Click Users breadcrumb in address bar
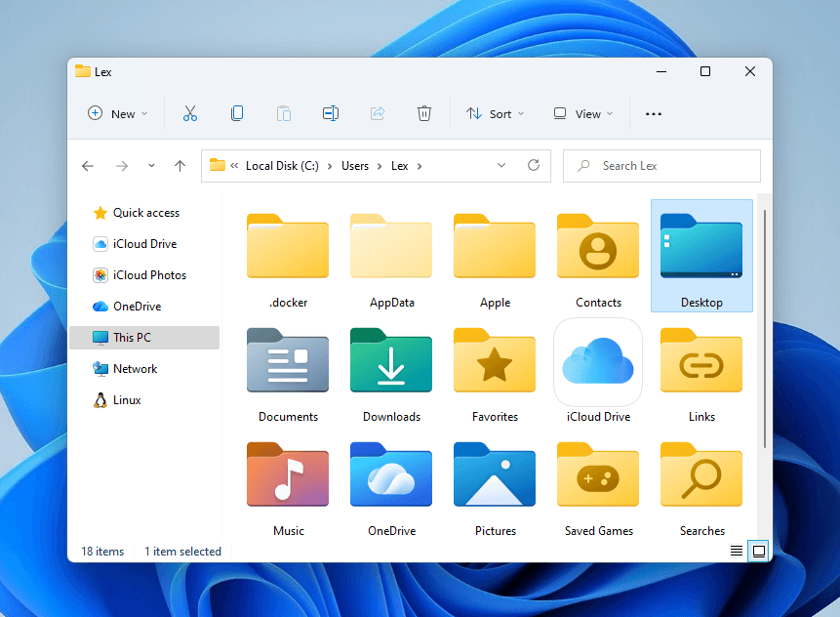The width and height of the screenshot is (840, 617). (x=355, y=166)
